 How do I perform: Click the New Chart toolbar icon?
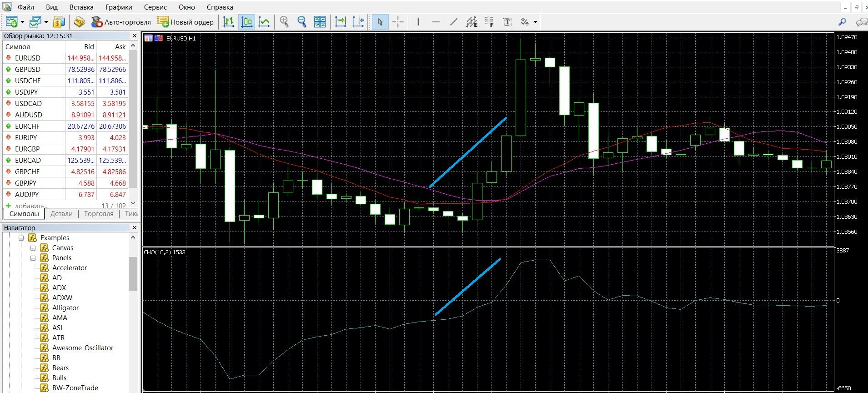click(x=11, y=21)
